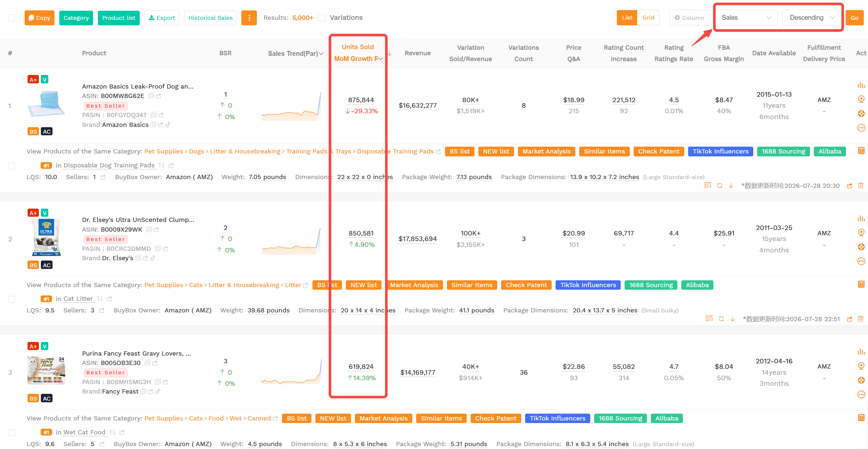Image resolution: width=868 pixels, height=449 pixels.
Task: Open the Descending order dropdown
Action: tap(812, 18)
